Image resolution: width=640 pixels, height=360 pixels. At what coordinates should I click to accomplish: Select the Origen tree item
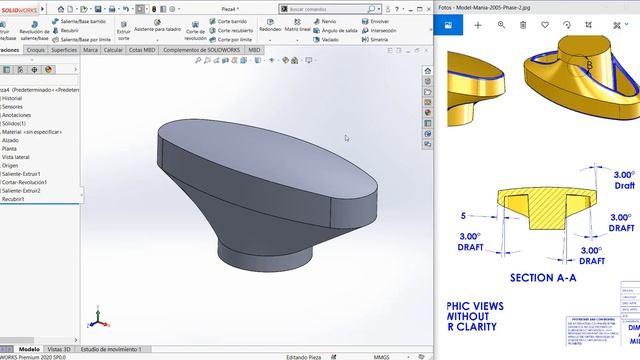point(10,165)
